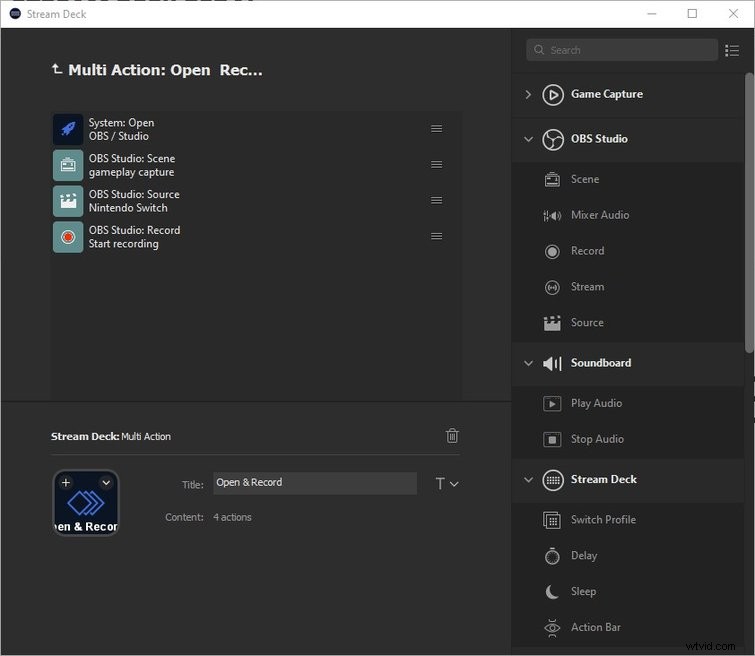Grab the drag handle for Nintendo Switch source
Viewport: 755px width, 656px height.
click(x=436, y=200)
